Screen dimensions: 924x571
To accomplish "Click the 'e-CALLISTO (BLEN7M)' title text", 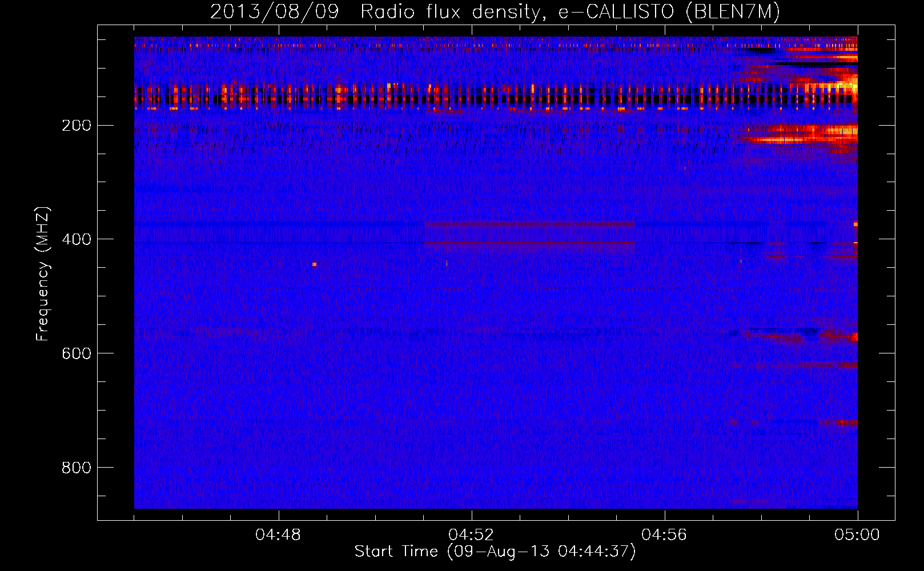I will pyautogui.click(x=669, y=12).
